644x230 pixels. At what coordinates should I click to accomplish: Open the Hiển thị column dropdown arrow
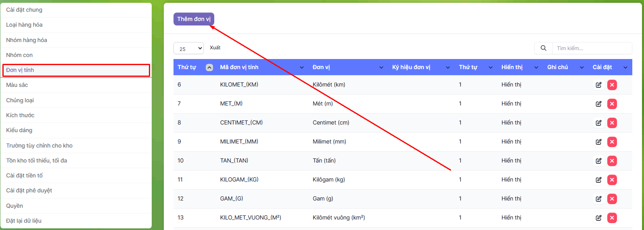pos(536,68)
